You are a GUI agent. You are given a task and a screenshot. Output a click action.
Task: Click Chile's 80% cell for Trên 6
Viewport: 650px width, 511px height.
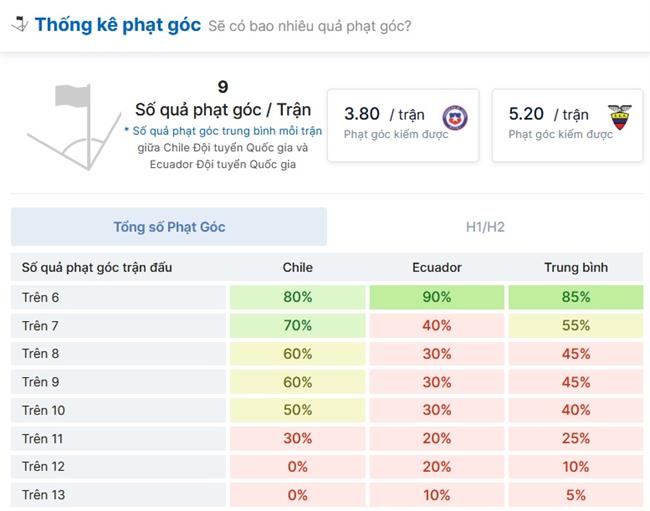297,297
